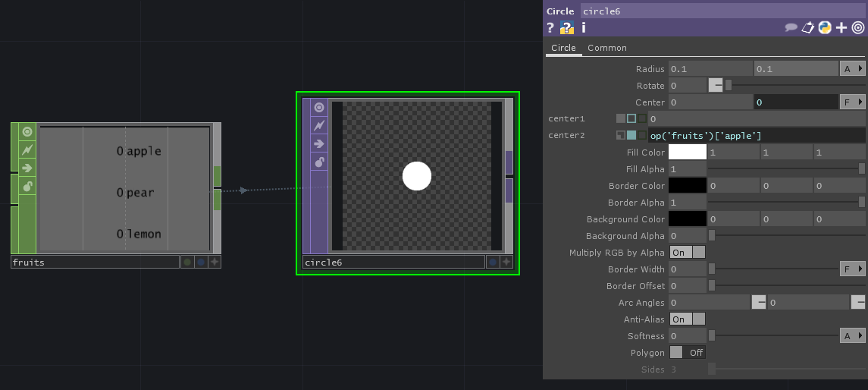868x390 pixels.
Task: Click the Python language icon
Action: (x=824, y=28)
